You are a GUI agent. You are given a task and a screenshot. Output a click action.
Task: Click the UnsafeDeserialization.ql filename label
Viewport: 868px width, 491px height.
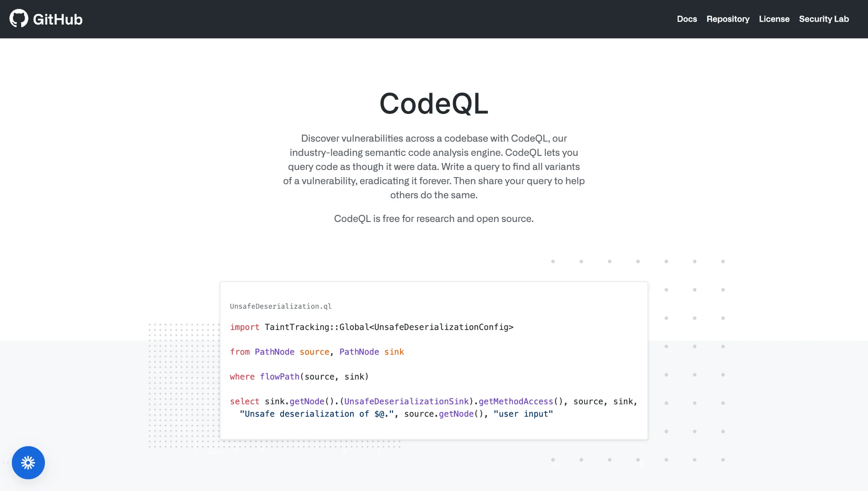(281, 306)
